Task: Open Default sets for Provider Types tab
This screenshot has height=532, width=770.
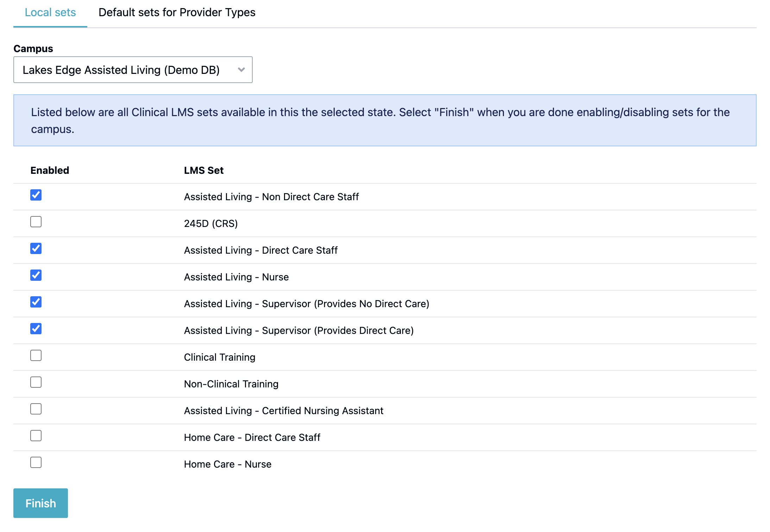Action: tap(177, 13)
